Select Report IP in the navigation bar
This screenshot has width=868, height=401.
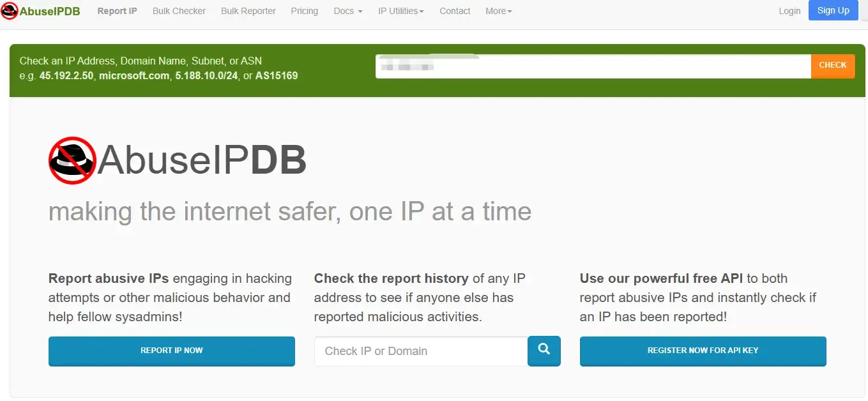(117, 11)
